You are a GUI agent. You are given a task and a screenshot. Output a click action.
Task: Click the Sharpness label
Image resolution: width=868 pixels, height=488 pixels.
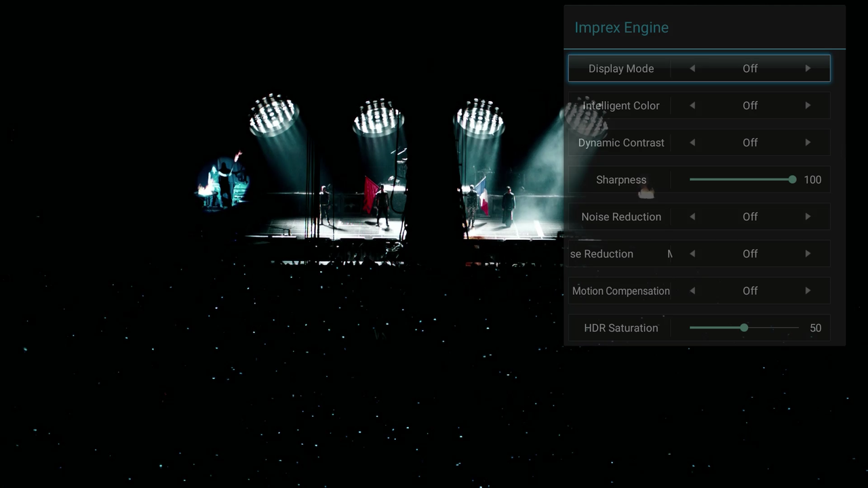[x=621, y=180]
